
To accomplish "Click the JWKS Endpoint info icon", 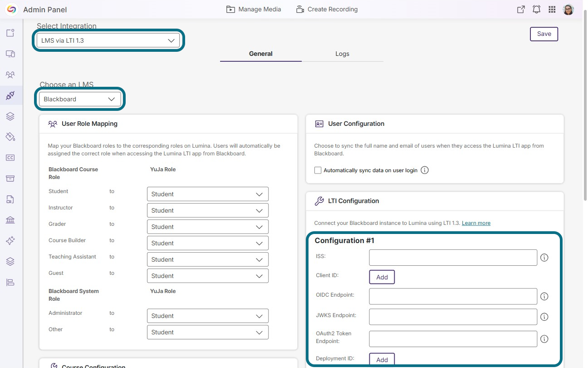I will click(x=544, y=317).
